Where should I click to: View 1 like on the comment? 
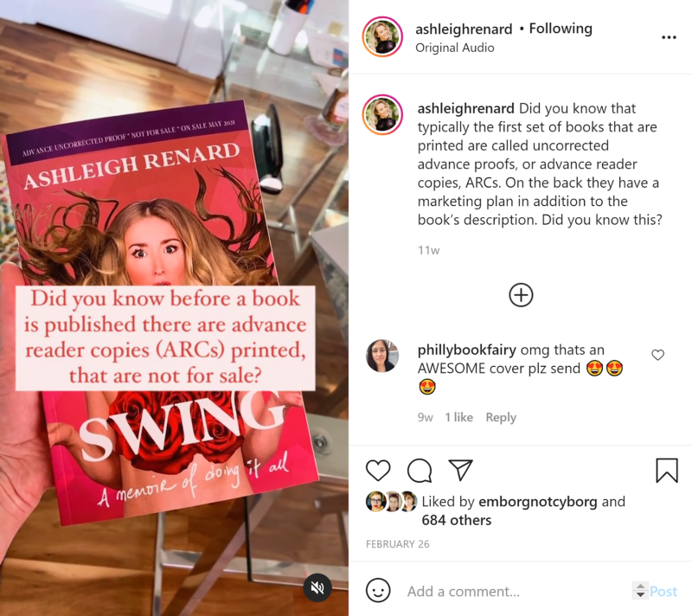(x=458, y=417)
